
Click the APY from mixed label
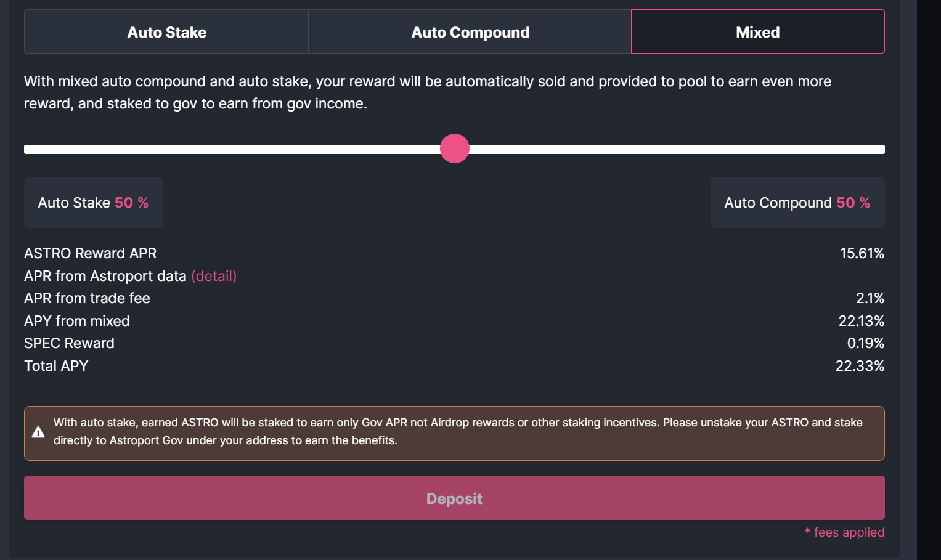(x=76, y=321)
